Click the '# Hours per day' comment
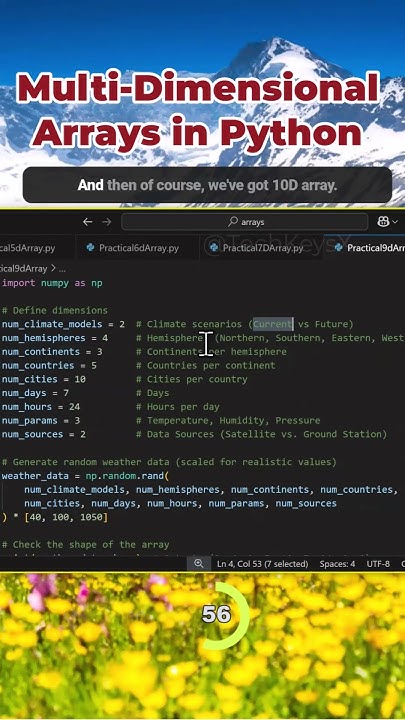 tap(178, 407)
